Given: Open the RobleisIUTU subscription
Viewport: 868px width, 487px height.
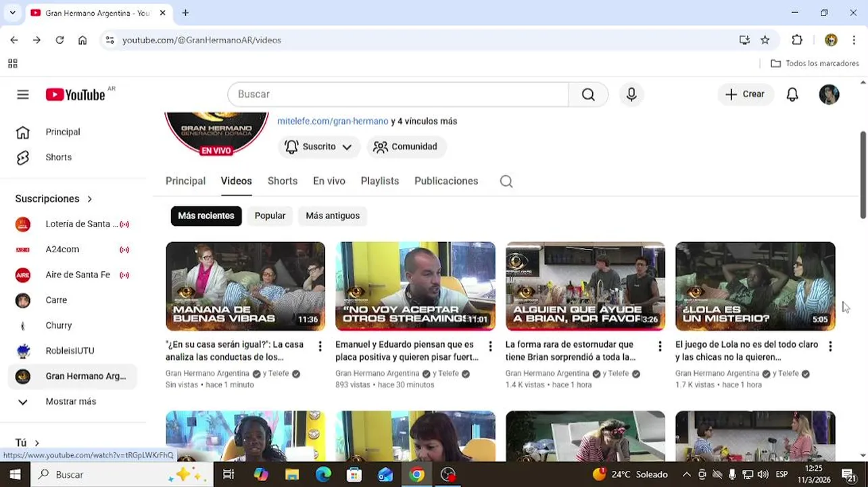Looking at the screenshot, I should coord(71,351).
